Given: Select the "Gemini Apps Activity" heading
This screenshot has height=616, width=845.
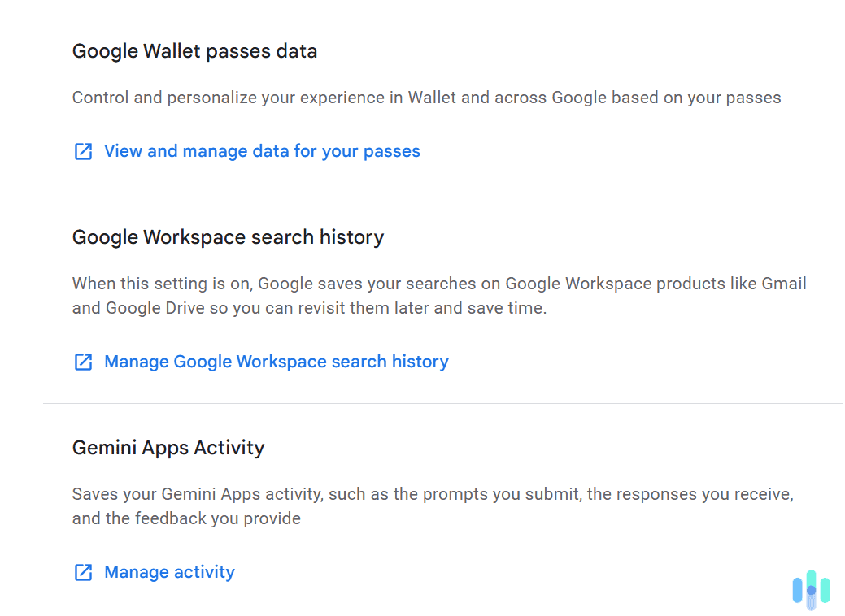Looking at the screenshot, I should click(168, 447).
